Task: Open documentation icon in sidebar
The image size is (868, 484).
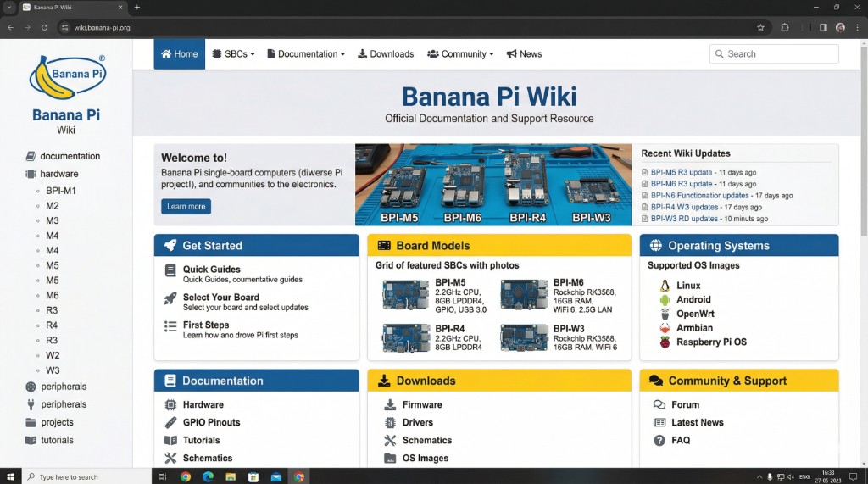Action: point(31,156)
